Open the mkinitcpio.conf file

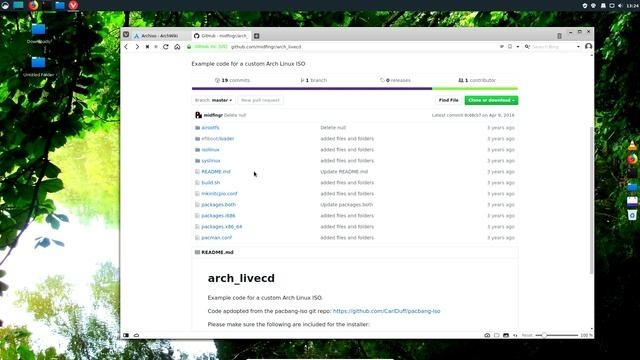(219, 193)
